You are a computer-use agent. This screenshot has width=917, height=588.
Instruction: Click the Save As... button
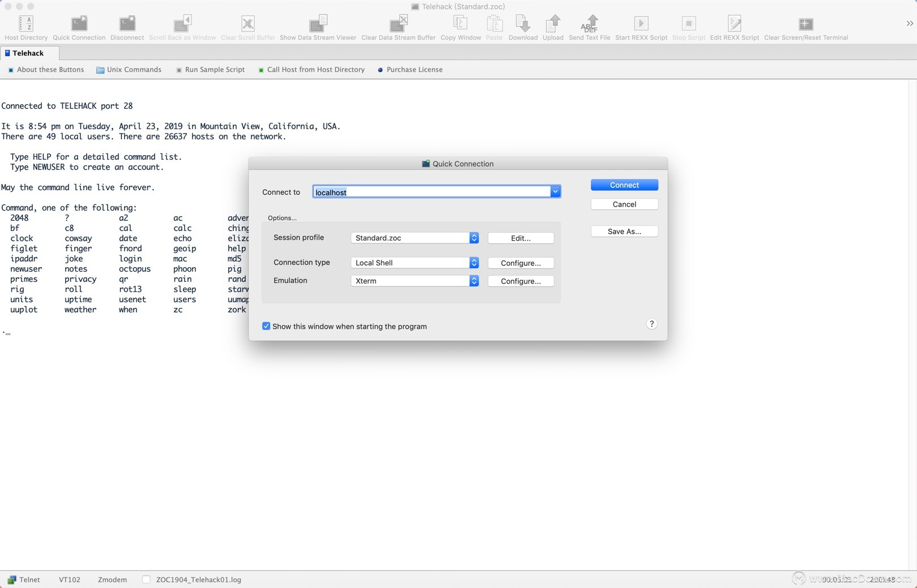pos(624,231)
